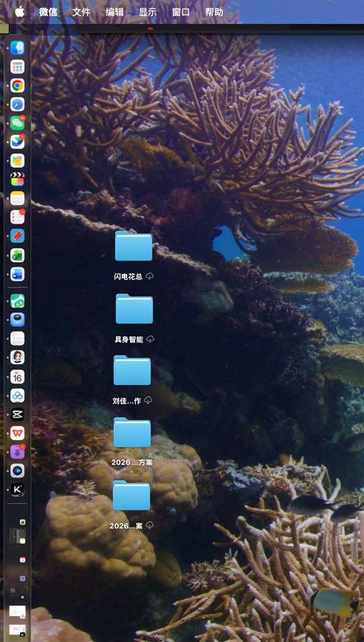Image resolution: width=364 pixels, height=642 pixels.
Task: Open the 显示 menu
Action: (x=147, y=12)
